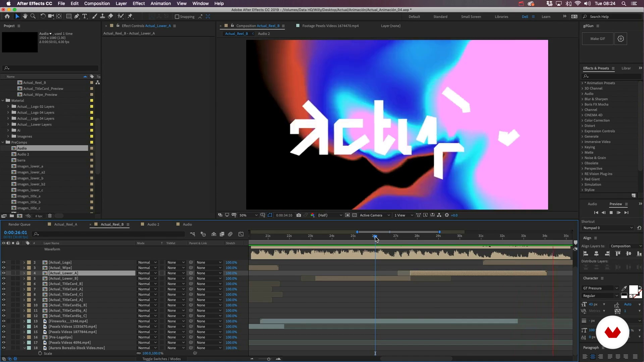644x362 pixels.
Task: Switch to the Actual_Reel_A timeline tab
Action: click(65, 224)
